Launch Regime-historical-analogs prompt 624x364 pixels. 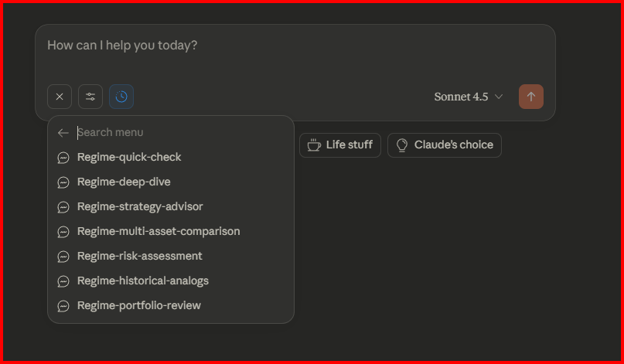click(x=143, y=281)
